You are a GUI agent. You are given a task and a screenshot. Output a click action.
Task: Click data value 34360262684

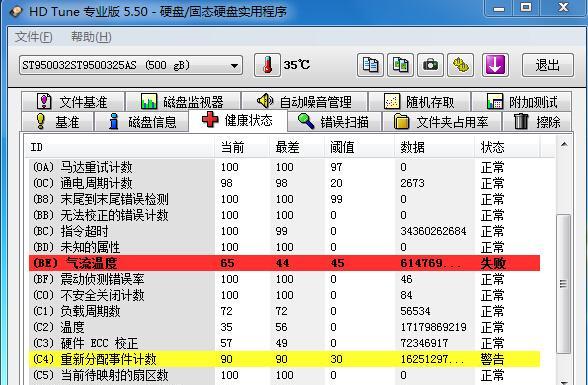click(433, 231)
